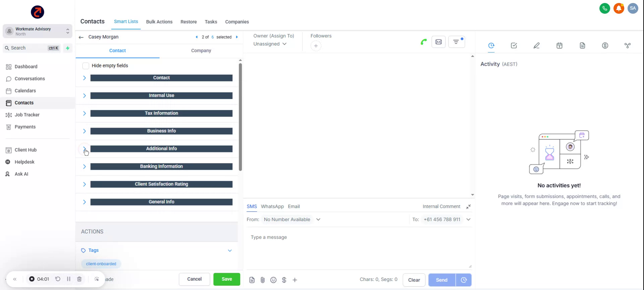Schedule the message with clock button

click(x=464, y=280)
